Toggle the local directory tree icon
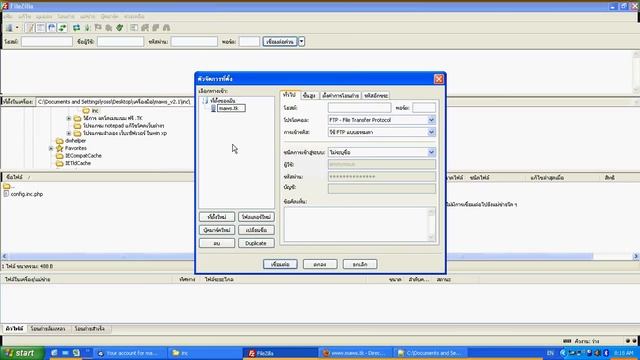This screenshot has width=640, height=360. 41,28
